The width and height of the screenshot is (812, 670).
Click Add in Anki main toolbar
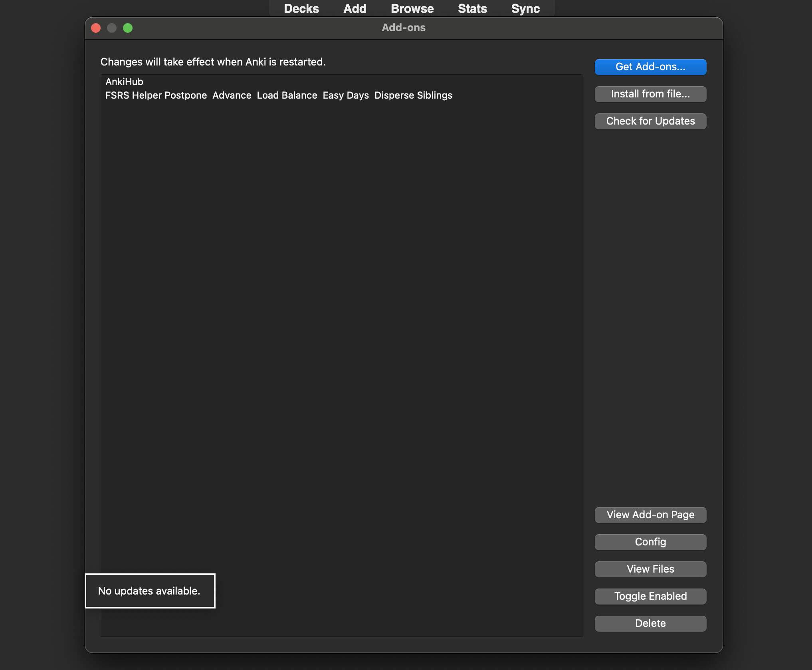[x=355, y=8]
